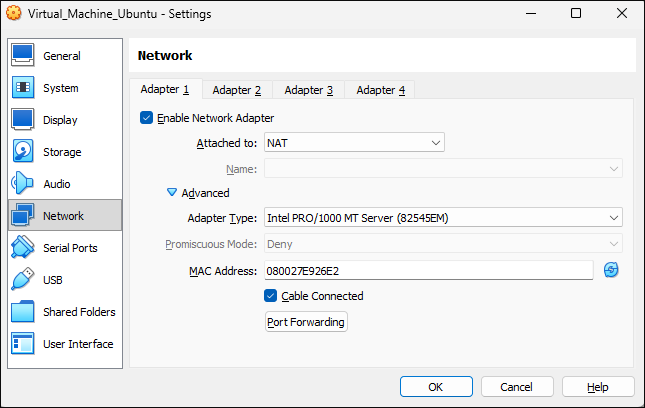This screenshot has height=408, width=645.
Task: Open the USB settings icon
Action: (x=23, y=280)
